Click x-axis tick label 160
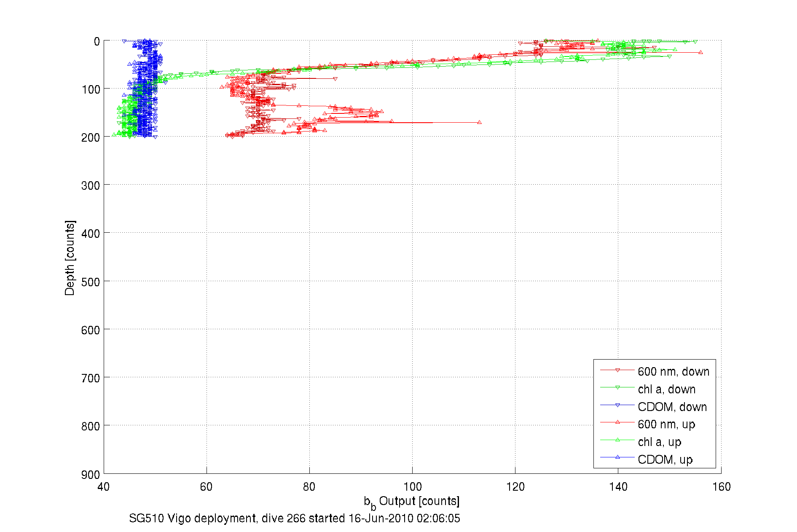The width and height of the screenshot is (797, 532). tap(721, 487)
